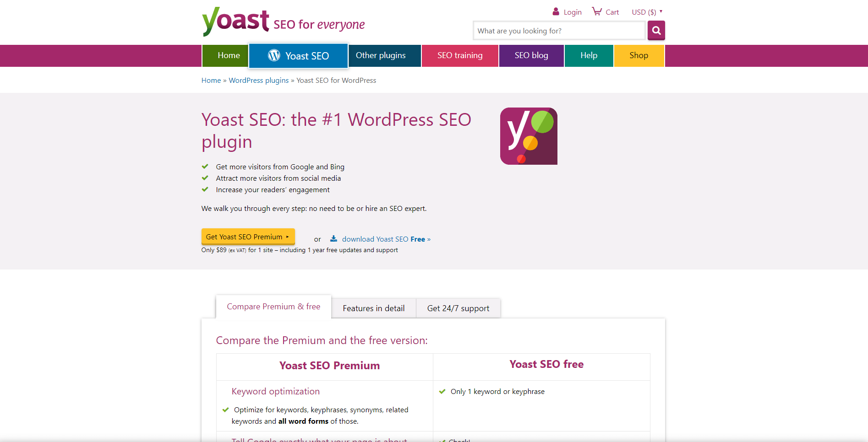Click the Login link

(x=573, y=12)
